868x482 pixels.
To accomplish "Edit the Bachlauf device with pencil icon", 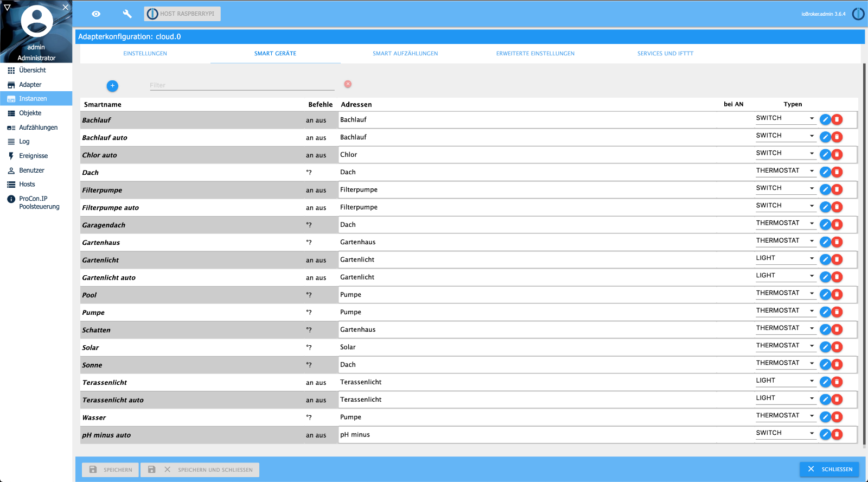I will [825, 119].
